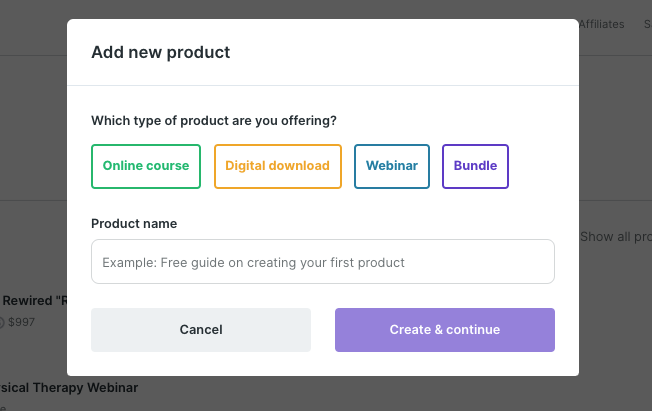The image size is (652, 411).
Task: Click the cut-off text below Physical Therapy Webinar
Action: tap(3, 406)
